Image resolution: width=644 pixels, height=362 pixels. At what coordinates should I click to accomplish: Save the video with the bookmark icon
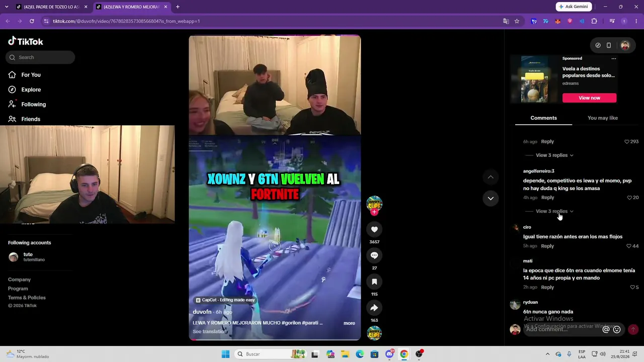374,282
